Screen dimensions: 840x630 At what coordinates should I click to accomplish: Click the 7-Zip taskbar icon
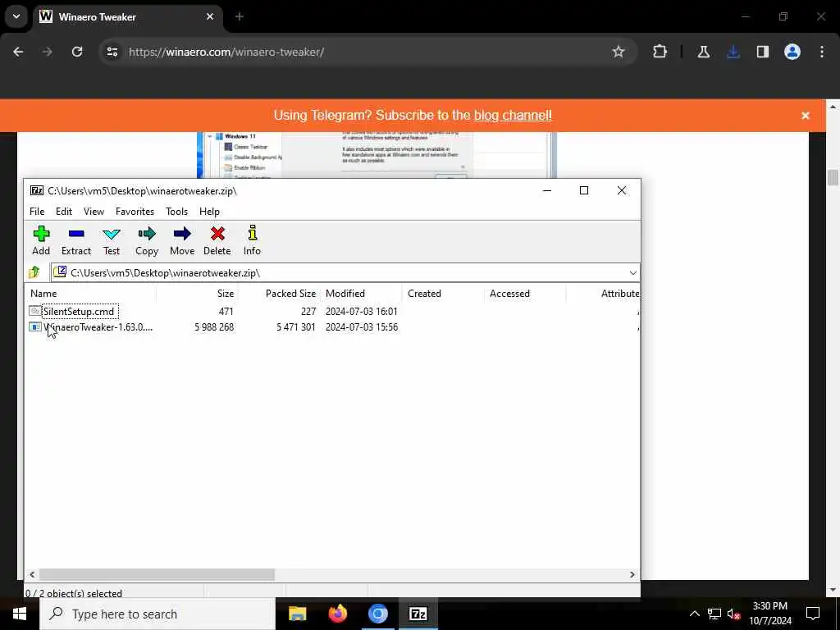point(418,614)
